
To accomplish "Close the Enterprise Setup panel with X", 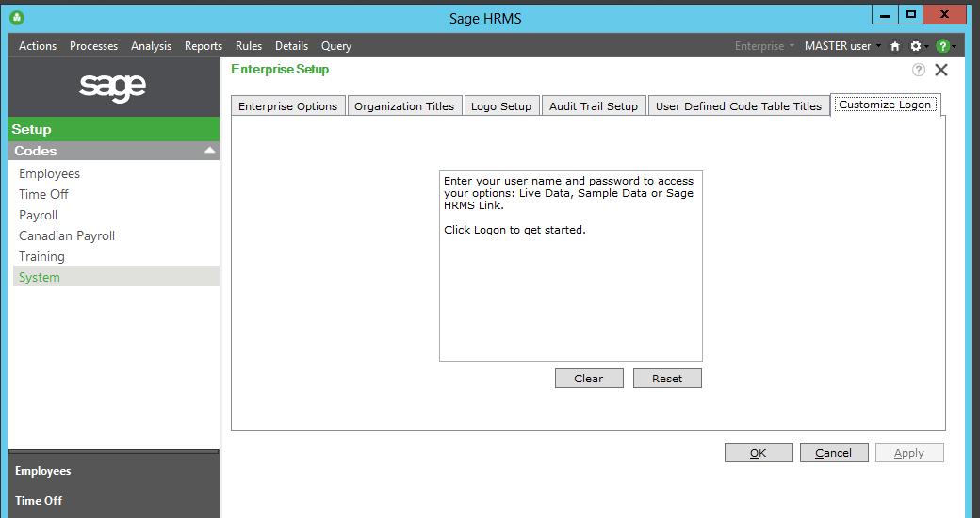I will [940, 70].
